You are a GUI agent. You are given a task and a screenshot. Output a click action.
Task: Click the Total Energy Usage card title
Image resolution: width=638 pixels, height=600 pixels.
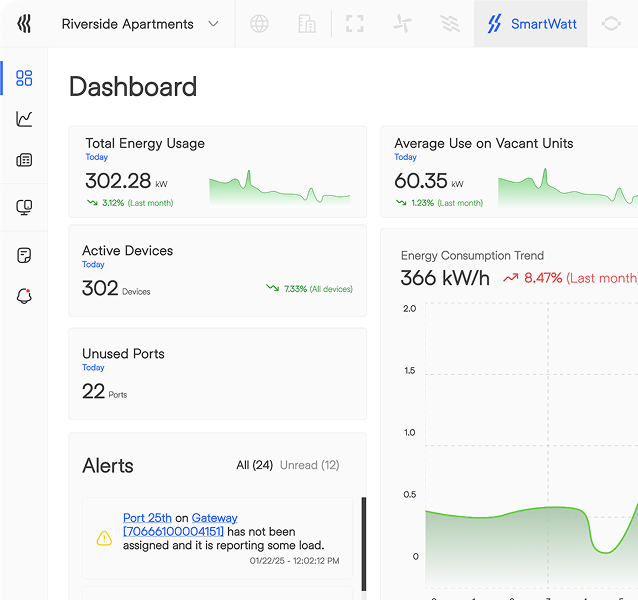pos(145,143)
